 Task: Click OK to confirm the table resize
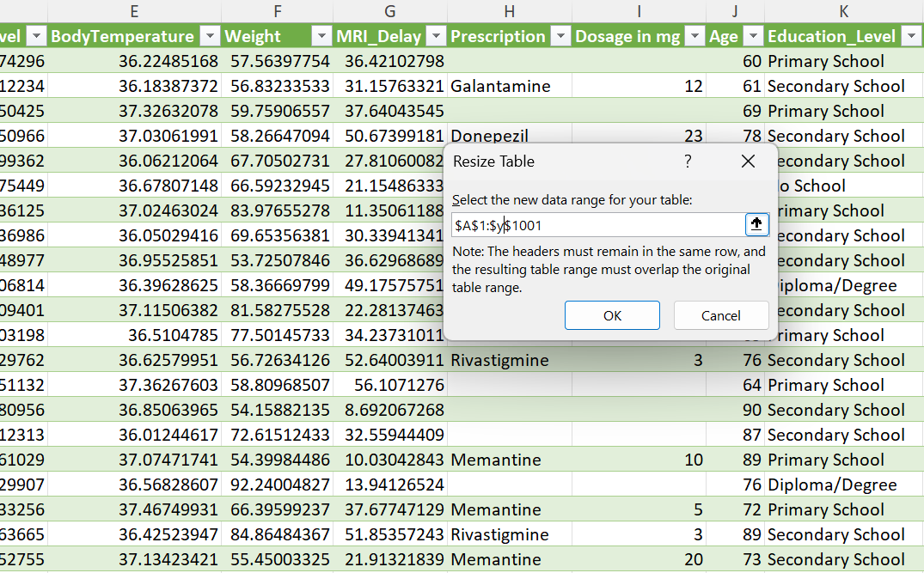tap(612, 315)
